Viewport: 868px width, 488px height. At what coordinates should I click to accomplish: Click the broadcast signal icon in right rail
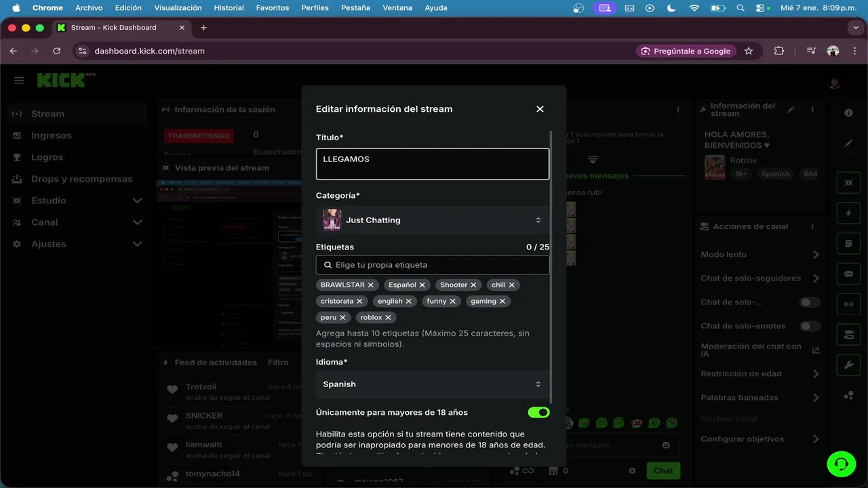pyautogui.click(x=848, y=304)
